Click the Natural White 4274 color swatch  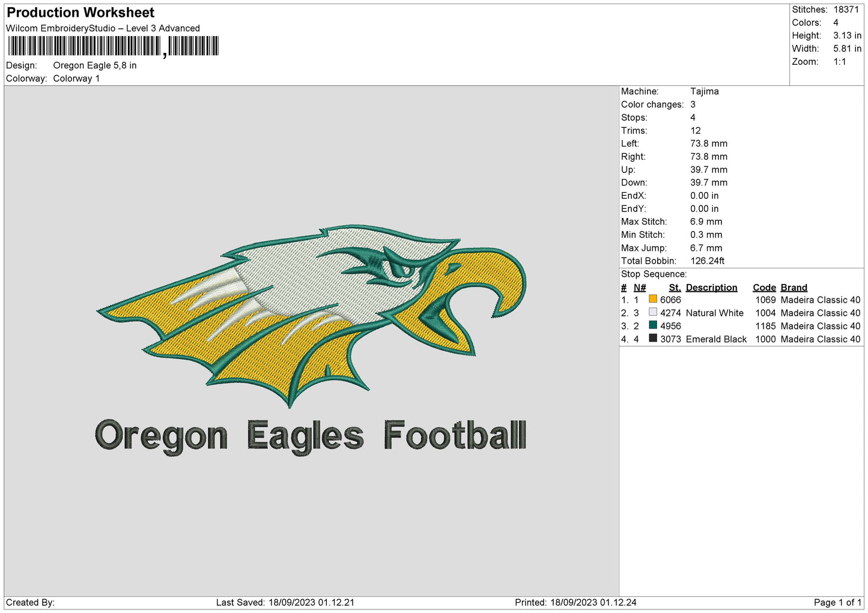point(653,312)
